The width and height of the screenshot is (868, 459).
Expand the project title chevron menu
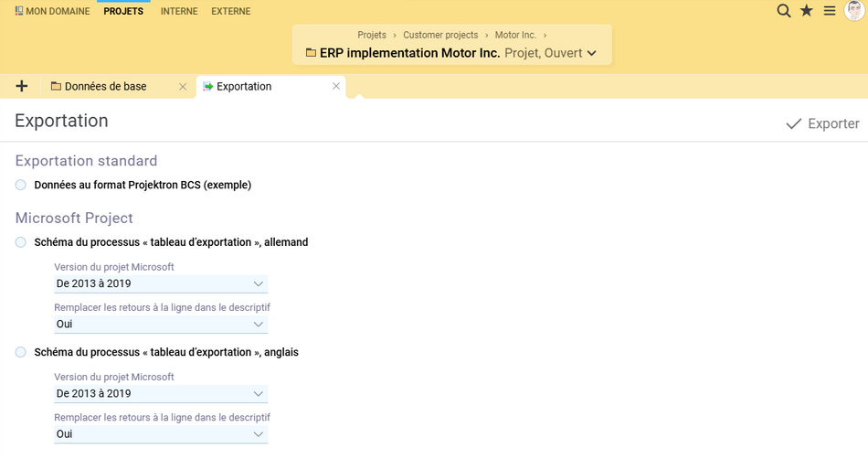pos(592,53)
